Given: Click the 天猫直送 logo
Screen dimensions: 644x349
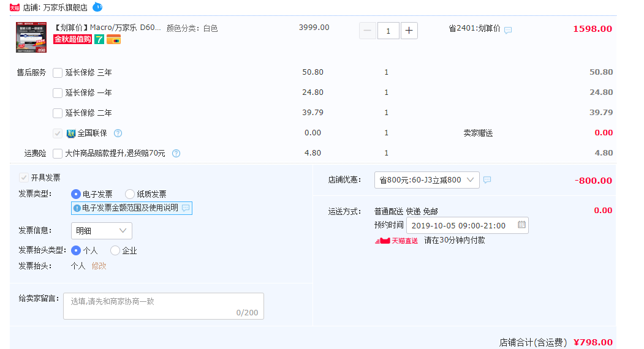Looking at the screenshot, I should 396,241.
